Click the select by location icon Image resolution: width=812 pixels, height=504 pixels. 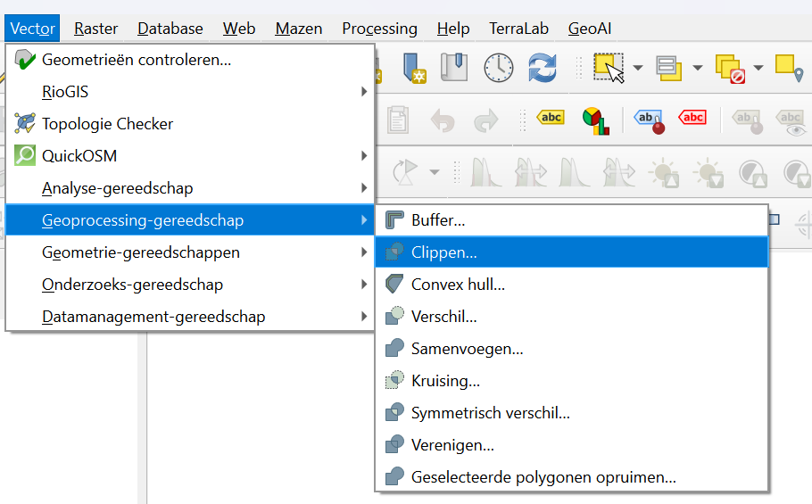pyautogui.click(x=789, y=68)
